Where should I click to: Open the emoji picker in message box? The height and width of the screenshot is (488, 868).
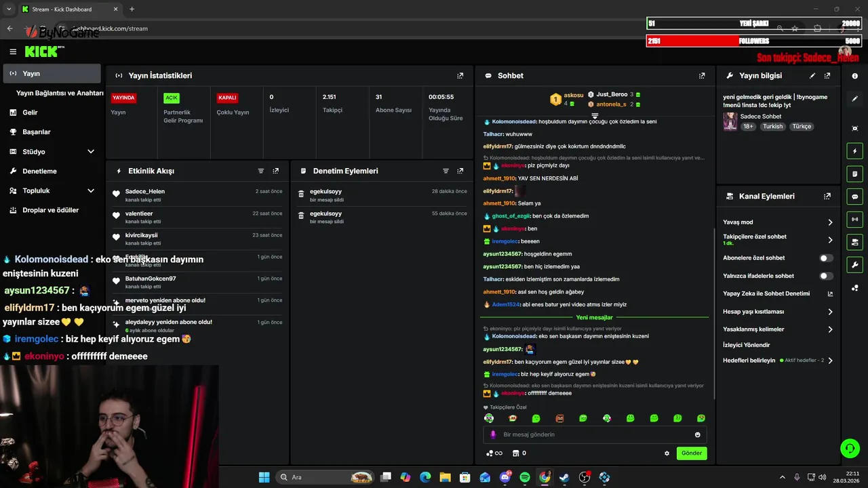697,434
